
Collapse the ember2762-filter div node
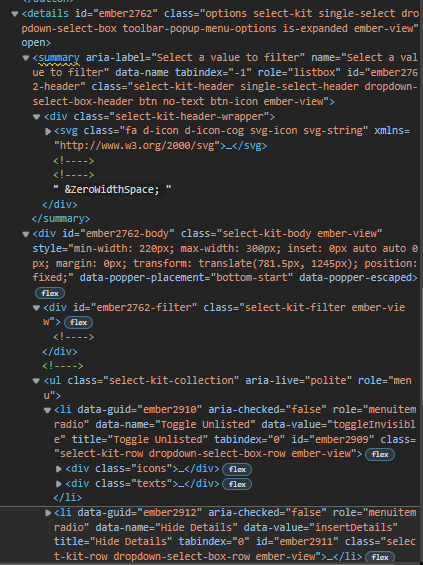[36, 308]
